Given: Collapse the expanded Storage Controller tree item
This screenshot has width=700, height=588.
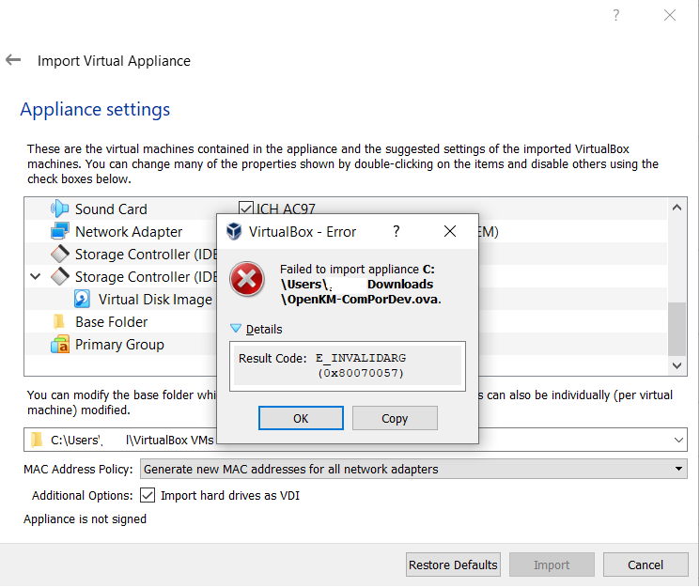Looking at the screenshot, I should (36, 276).
